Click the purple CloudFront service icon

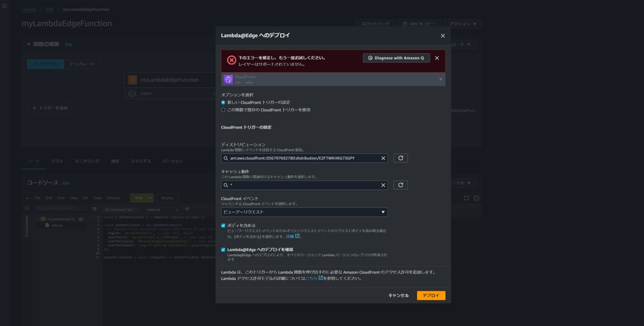[x=228, y=79]
